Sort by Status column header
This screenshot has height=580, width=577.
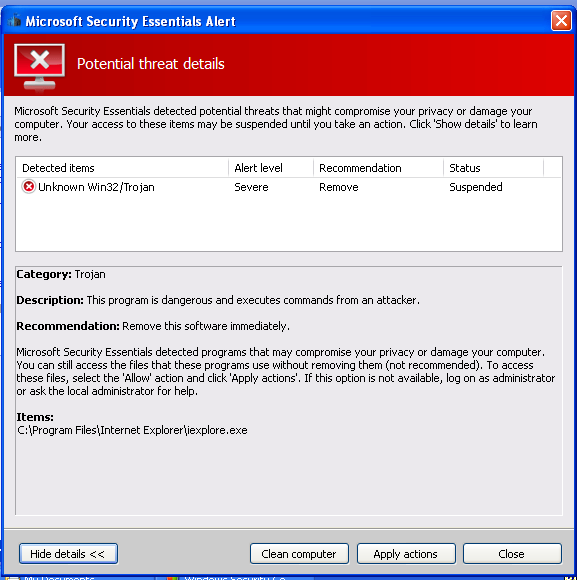click(x=493, y=168)
